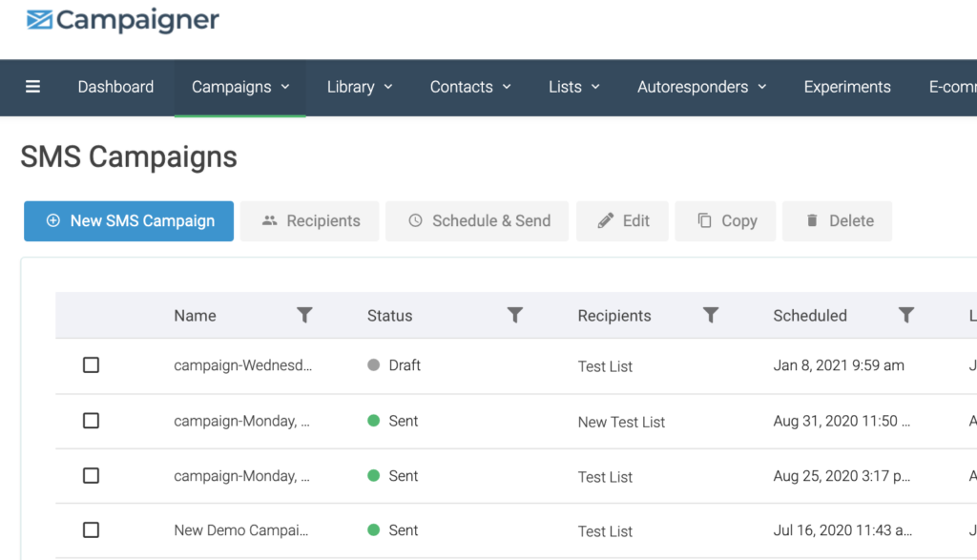Open the Experiments menu item
This screenshot has height=560, width=977.
coord(847,87)
